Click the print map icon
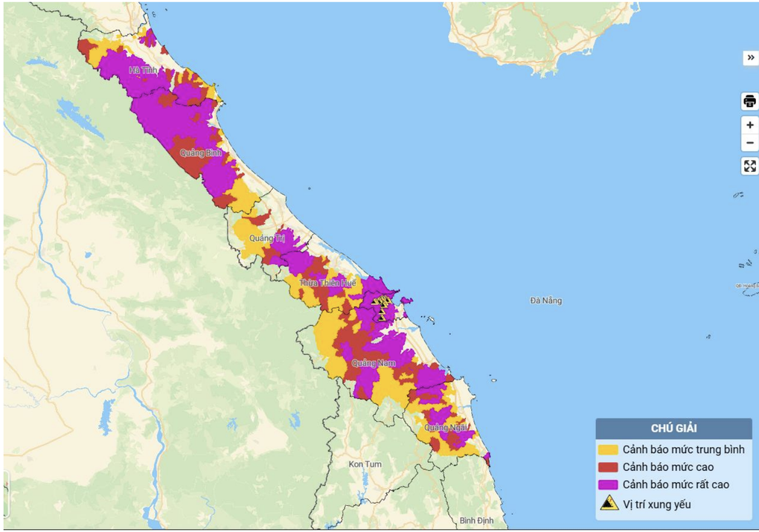The width and height of the screenshot is (759, 532). pos(749,101)
